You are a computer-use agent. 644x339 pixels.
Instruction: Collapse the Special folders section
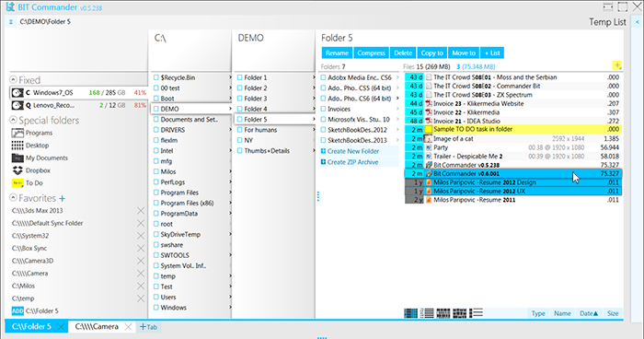point(13,120)
